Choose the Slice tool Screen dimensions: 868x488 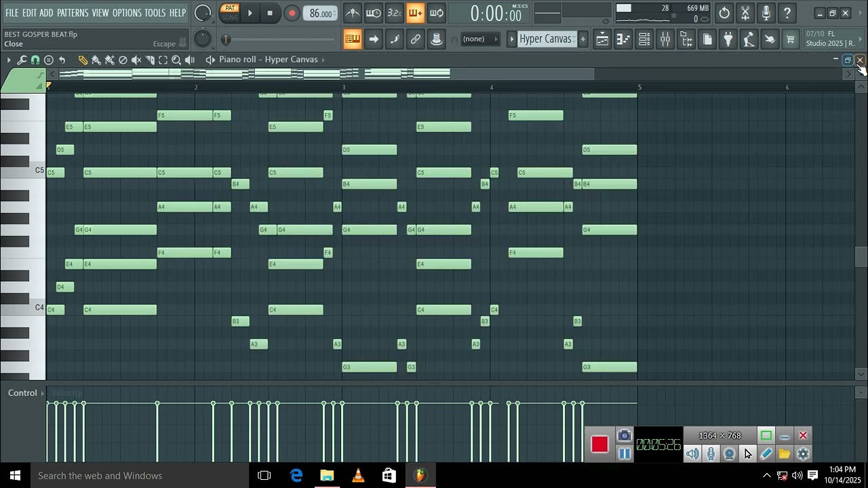click(150, 60)
